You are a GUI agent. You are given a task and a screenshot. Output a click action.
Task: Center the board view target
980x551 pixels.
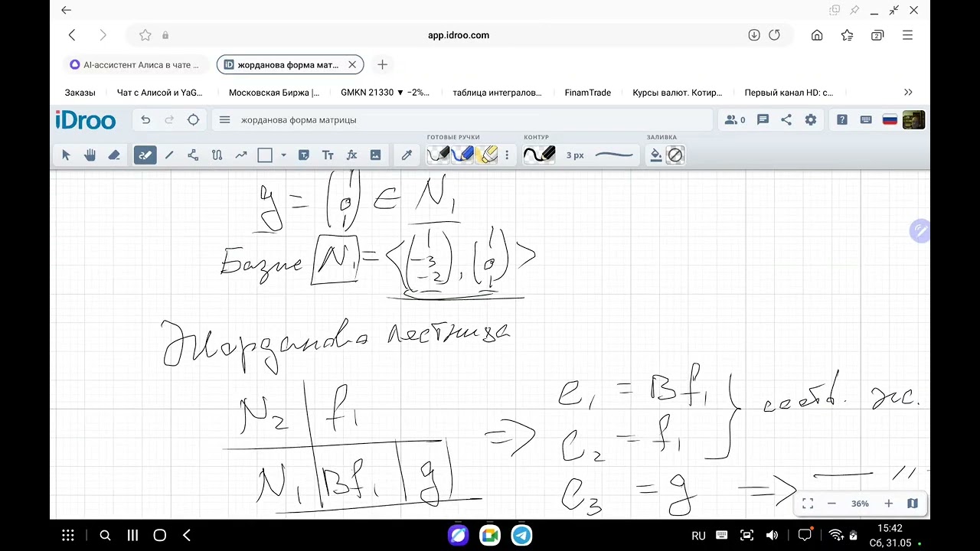(193, 120)
